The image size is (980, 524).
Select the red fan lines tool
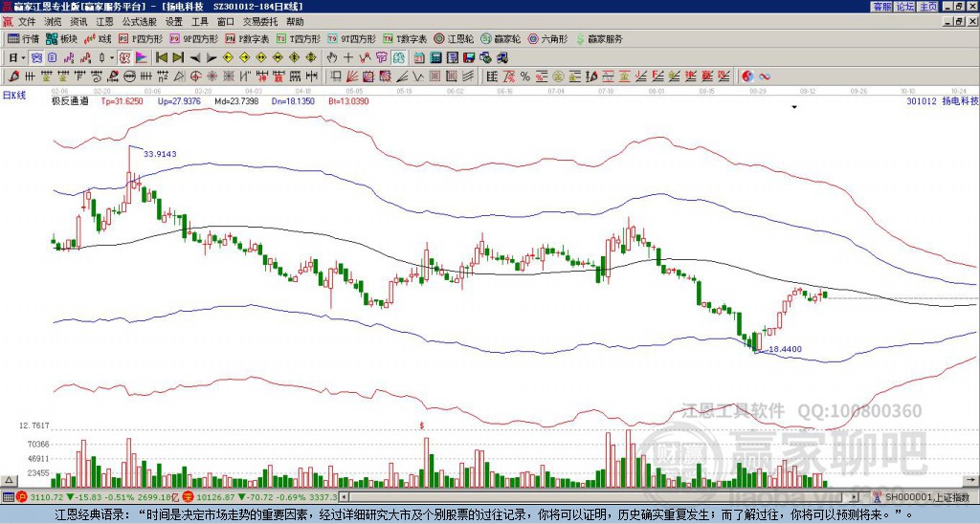point(352,76)
